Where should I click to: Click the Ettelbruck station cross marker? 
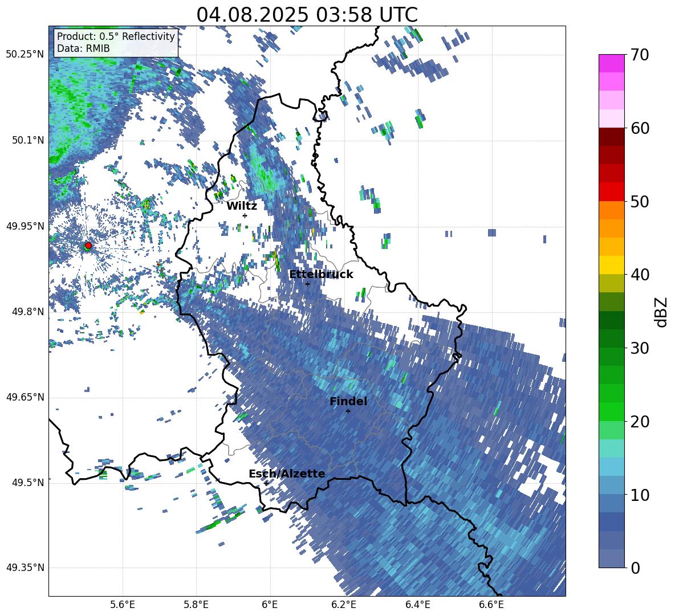307,284
